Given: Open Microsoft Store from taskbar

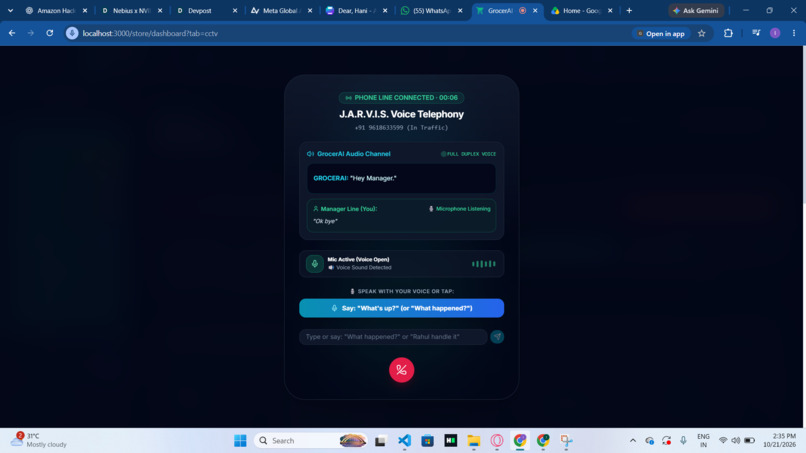Looking at the screenshot, I should coord(427,441).
